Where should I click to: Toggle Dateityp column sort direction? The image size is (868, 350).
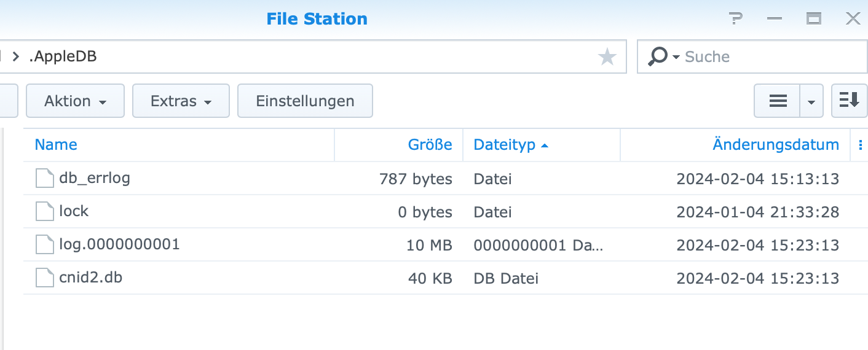pos(510,145)
